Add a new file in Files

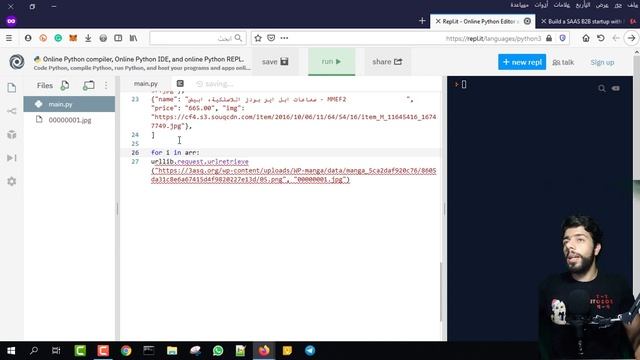(65, 85)
